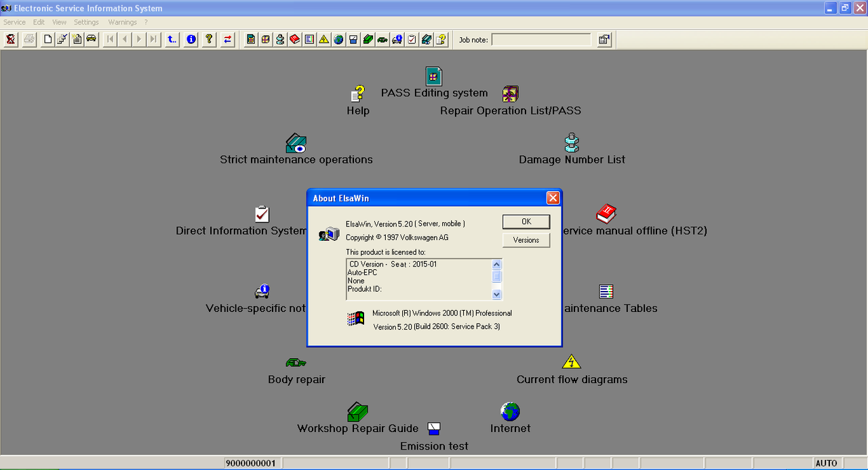The width and height of the screenshot is (868, 470).
Task: Click the documents with checkmark toolbar icon
Action: (x=62, y=39)
